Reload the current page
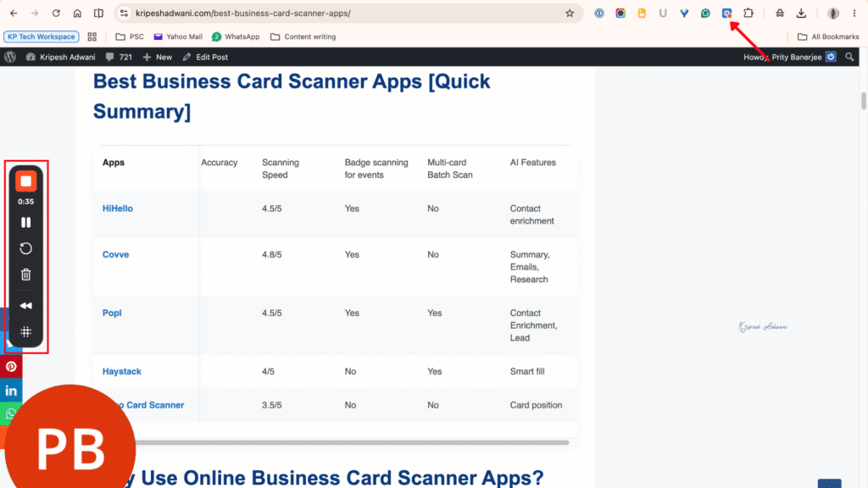 pos(56,14)
